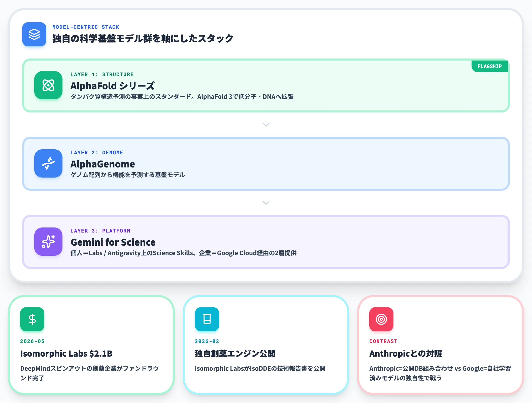
Task: Click the 2026-05 date label
Action: point(32,341)
